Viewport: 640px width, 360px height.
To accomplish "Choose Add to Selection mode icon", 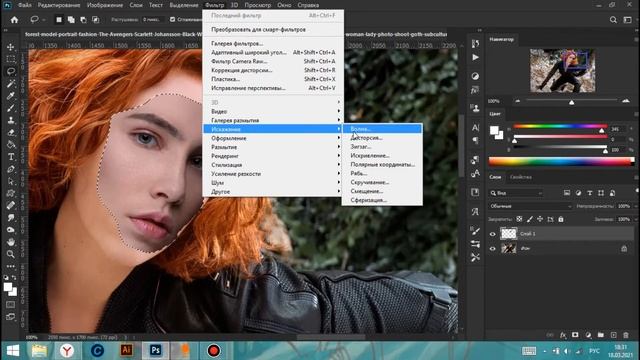I will [x=71, y=20].
